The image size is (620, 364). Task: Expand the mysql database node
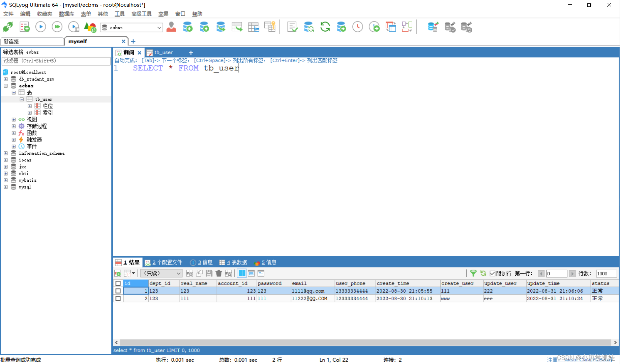pyautogui.click(x=6, y=187)
